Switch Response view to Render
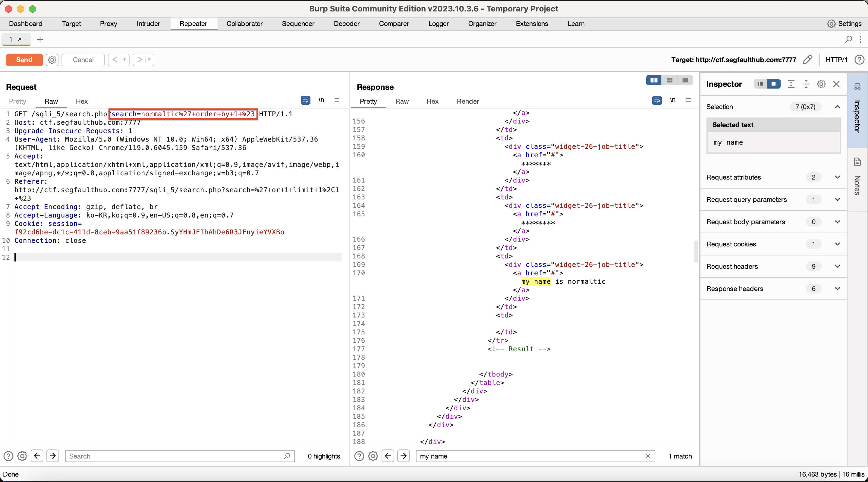The image size is (868, 482). [x=468, y=101]
